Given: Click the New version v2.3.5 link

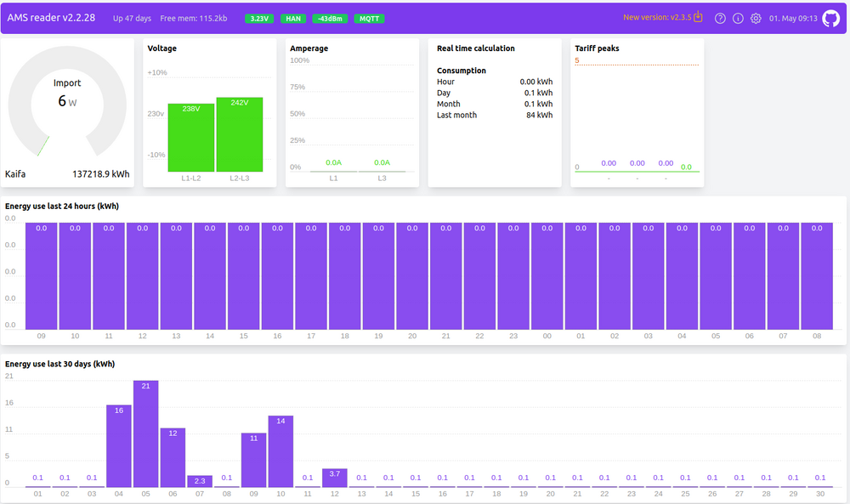Looking at the screenshot, I should point(657,17).
